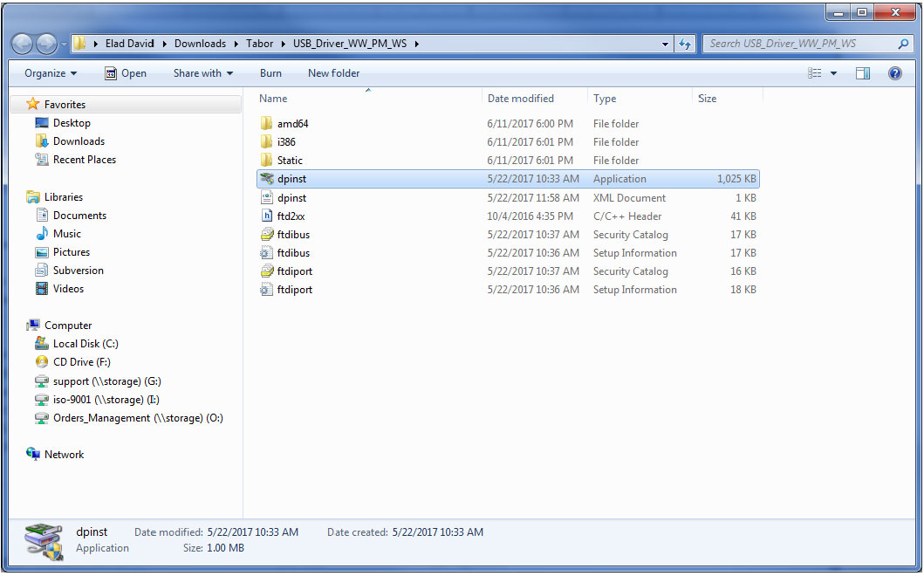Image resolution: width=924 pixels, height=576 pixels.
Task: Click the Forward navigation arrow
Action: coord(46,44)
